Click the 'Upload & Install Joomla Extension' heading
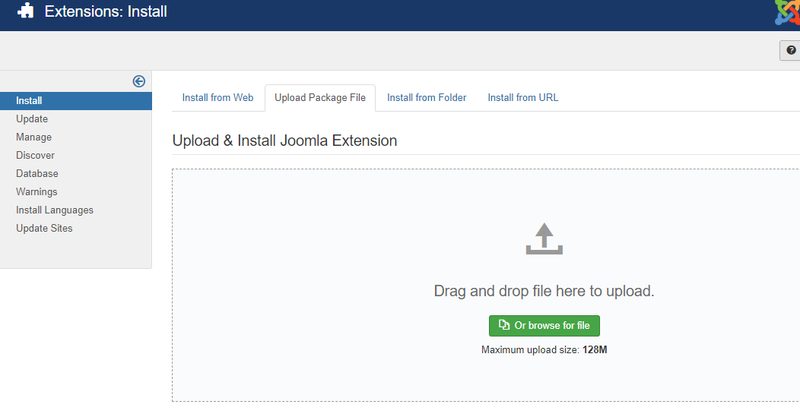 pos(284,140)
